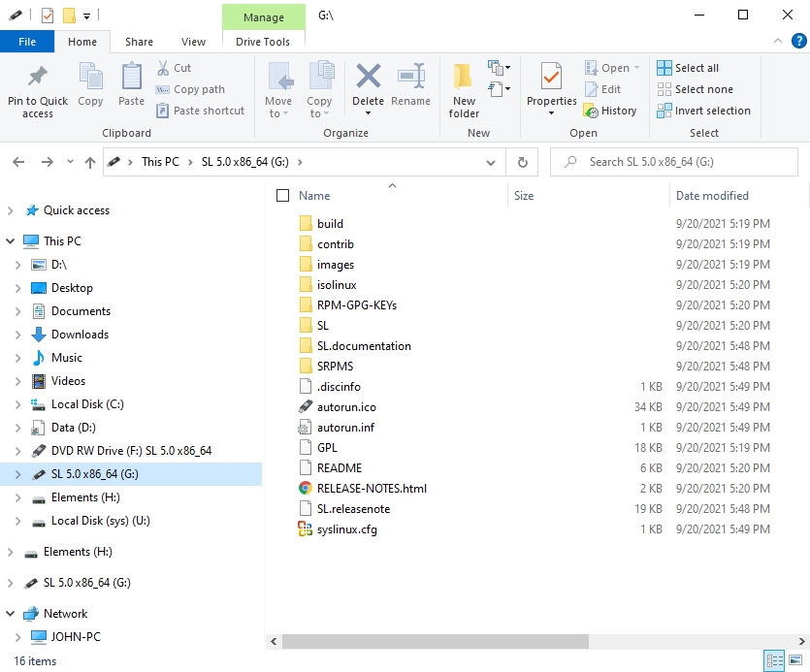
Task: Go up one directory level
Action: [x=90, y=162]
